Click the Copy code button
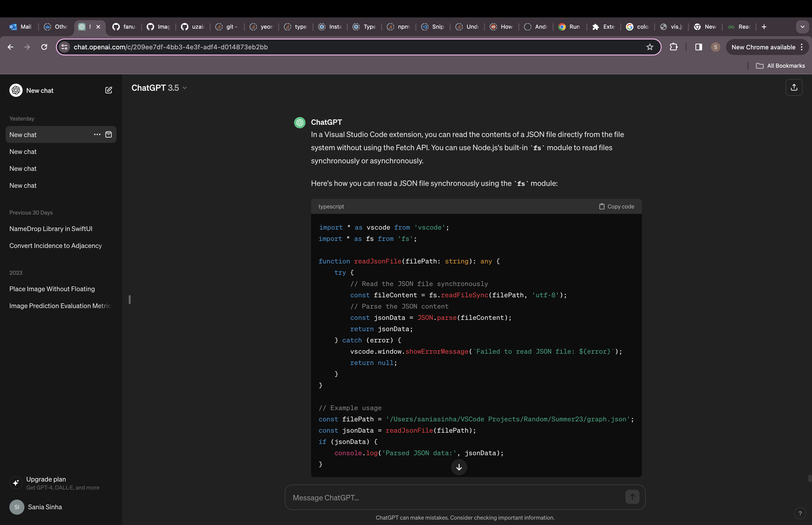 (616, 205)
